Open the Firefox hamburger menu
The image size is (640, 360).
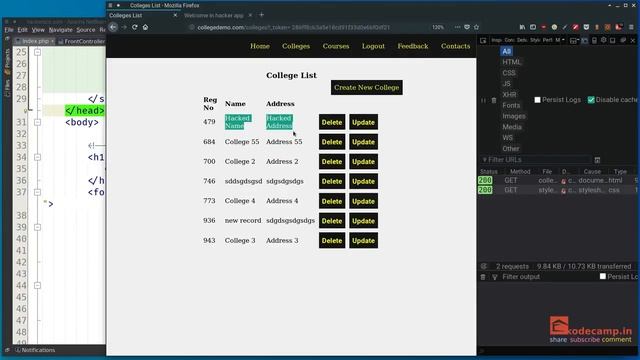point(631,27)
